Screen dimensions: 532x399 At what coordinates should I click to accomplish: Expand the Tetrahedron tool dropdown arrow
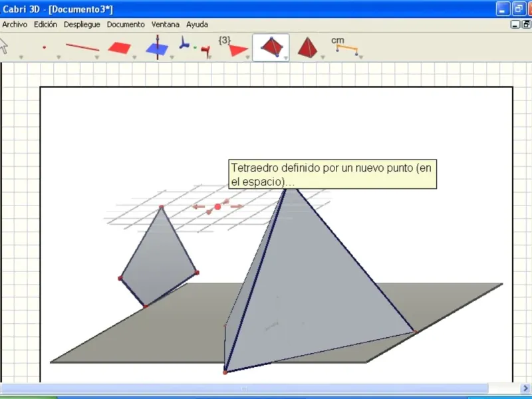coord(286,58)
